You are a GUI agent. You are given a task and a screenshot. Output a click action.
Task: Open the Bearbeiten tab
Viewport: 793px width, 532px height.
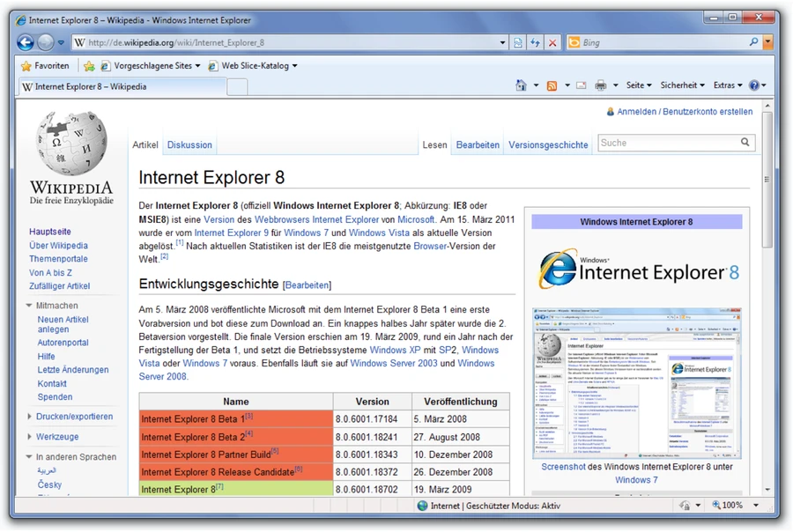(x=478, y=145)
